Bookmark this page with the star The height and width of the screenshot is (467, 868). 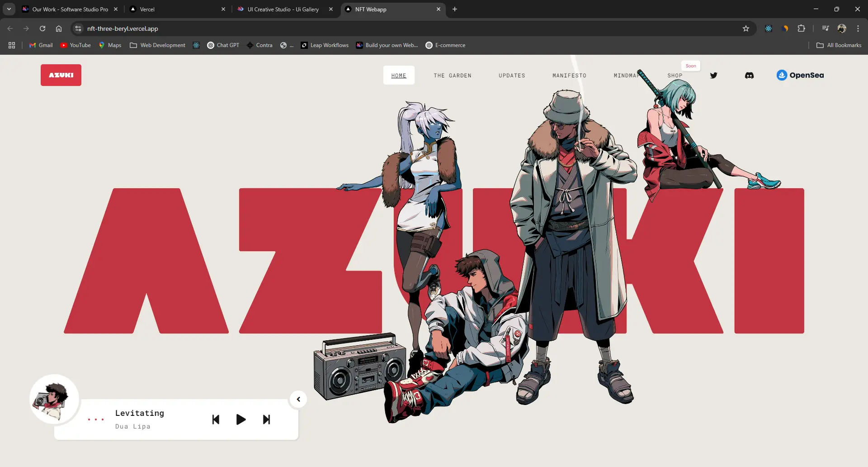pyautogui.click(x=746, y=29)
